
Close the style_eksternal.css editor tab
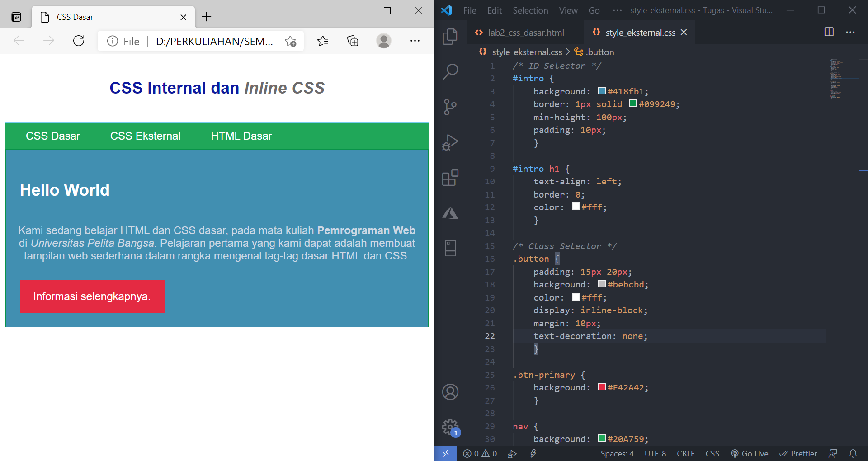click(x=684, y=32)
